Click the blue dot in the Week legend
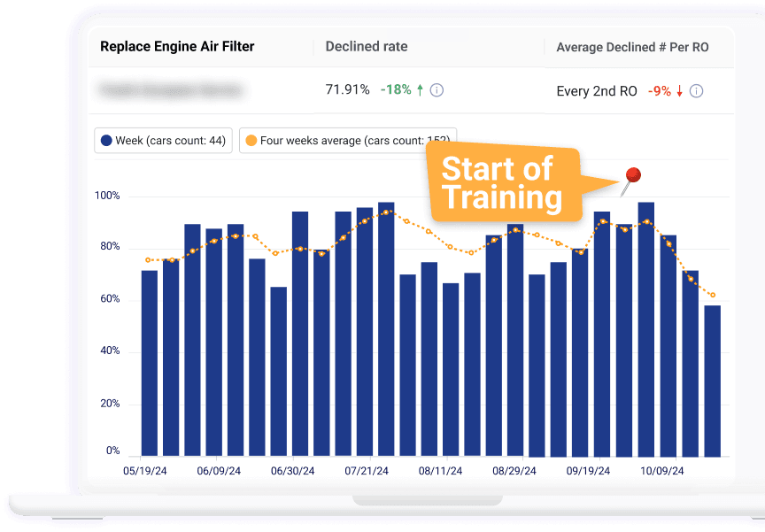The image size is (765, 532). coord(106,141)
